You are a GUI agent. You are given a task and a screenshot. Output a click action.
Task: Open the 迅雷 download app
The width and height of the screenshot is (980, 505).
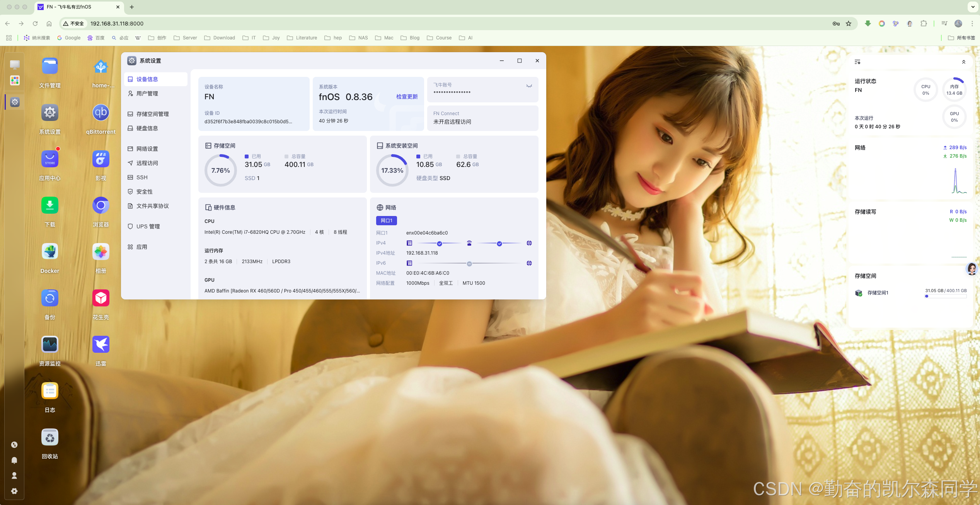101,345
